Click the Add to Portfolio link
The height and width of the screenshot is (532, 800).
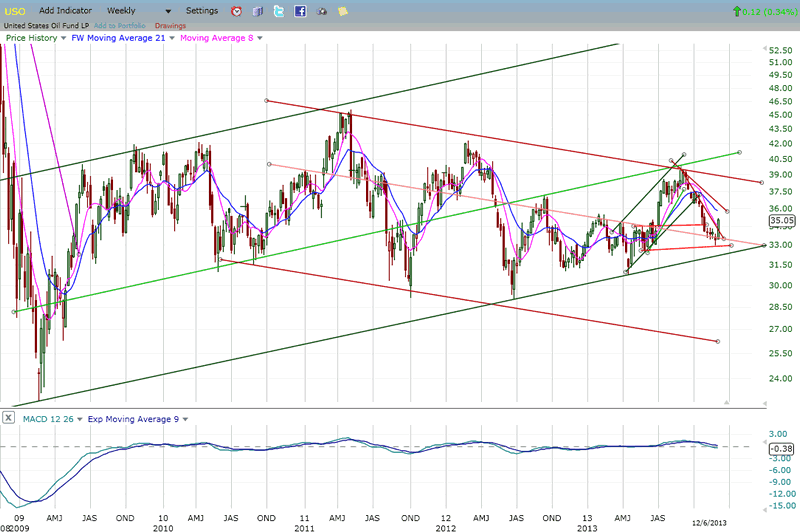point(119,25)
